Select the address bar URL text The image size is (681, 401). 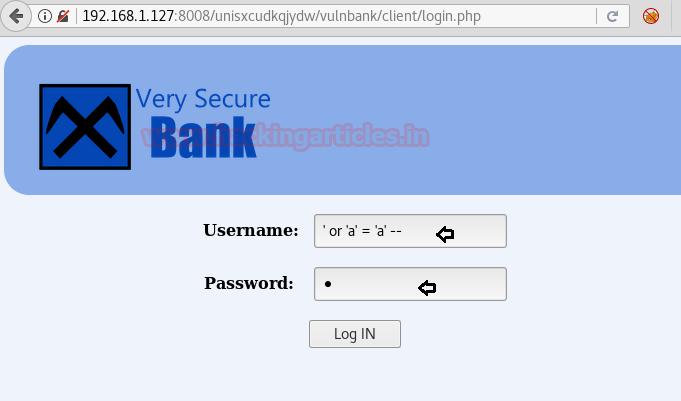click(281, 17)
